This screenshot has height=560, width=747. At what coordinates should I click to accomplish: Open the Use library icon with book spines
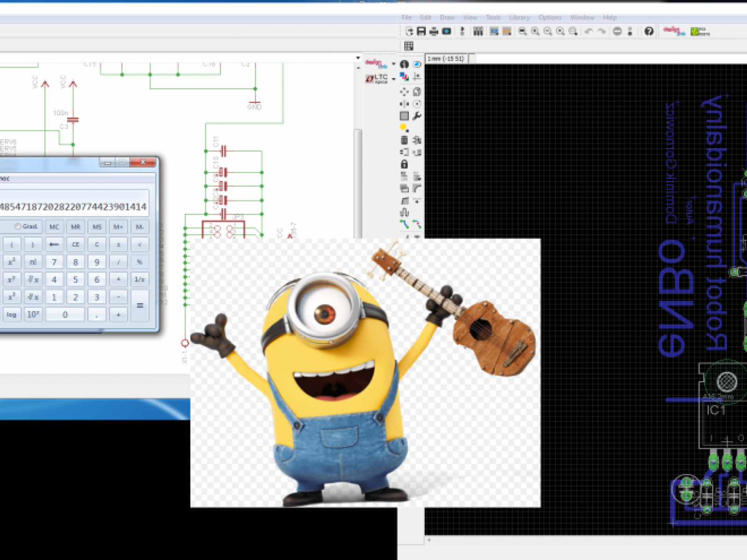[478, 31]
